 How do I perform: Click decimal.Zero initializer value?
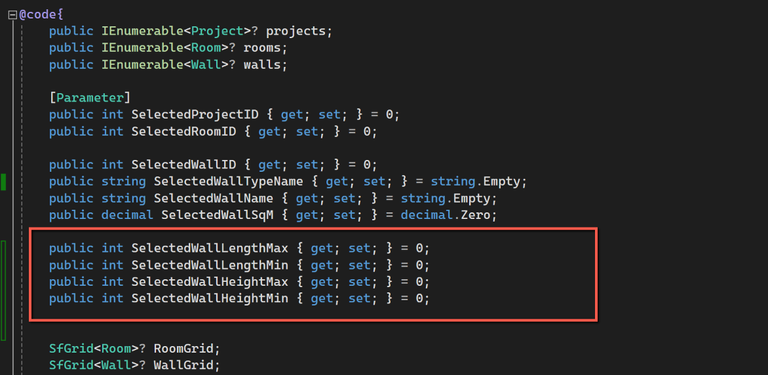pos(445,215)
